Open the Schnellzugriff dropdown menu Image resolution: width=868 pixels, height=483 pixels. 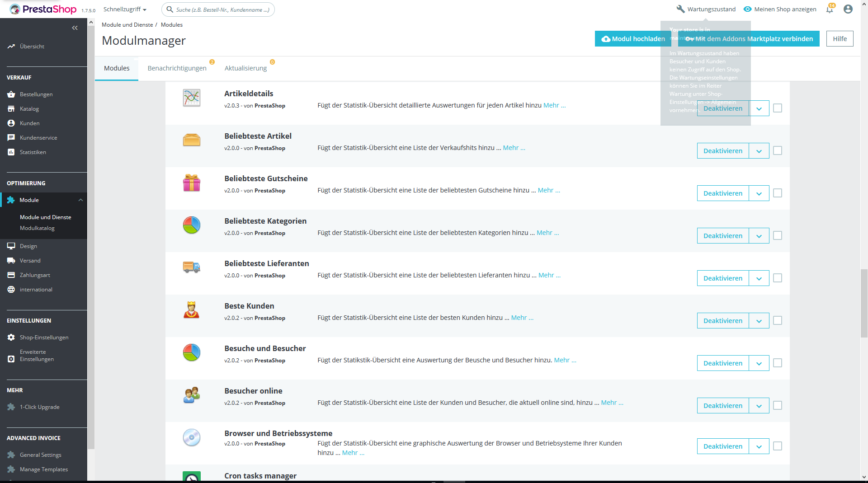(125, 9)
